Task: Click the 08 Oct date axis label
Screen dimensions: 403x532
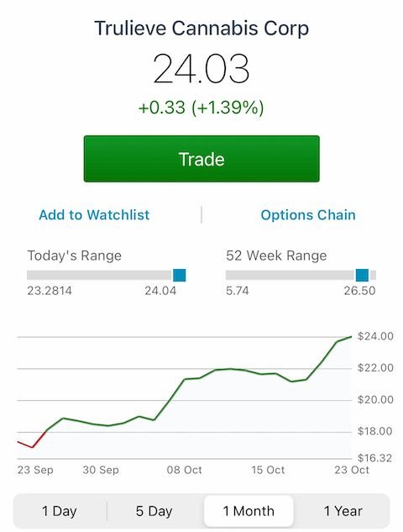Action: (x=185, y=470)
